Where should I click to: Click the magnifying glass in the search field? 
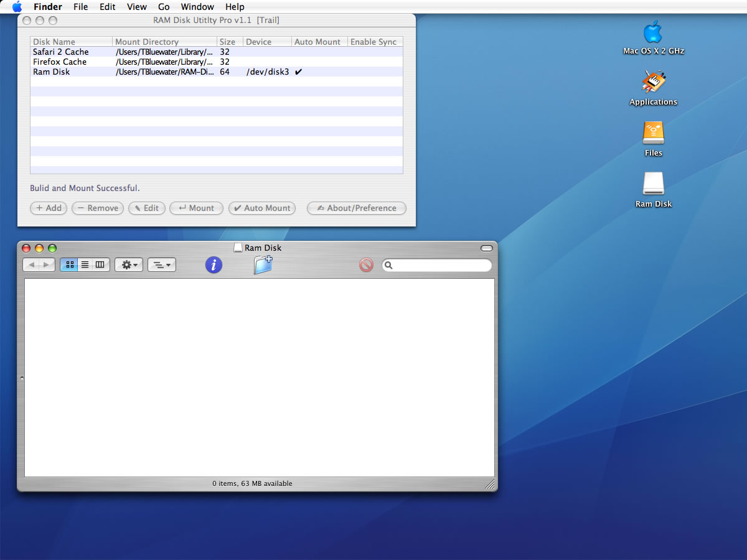pyautogui.click(x=388, y=266)
